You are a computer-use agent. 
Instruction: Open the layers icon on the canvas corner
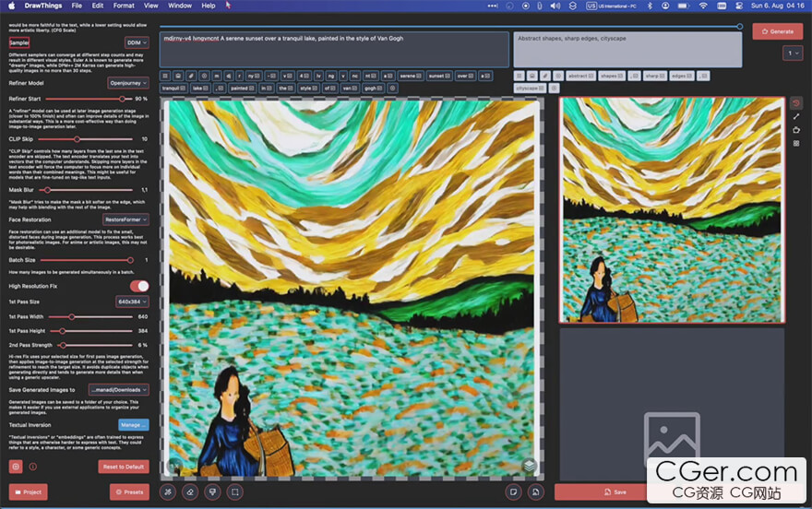tap(529, 466)
